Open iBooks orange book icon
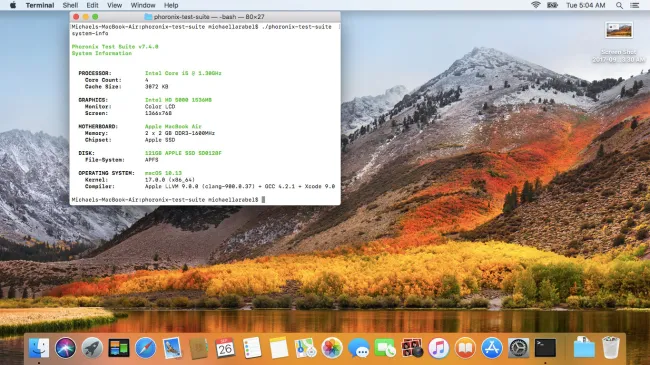 coord(465,348)
